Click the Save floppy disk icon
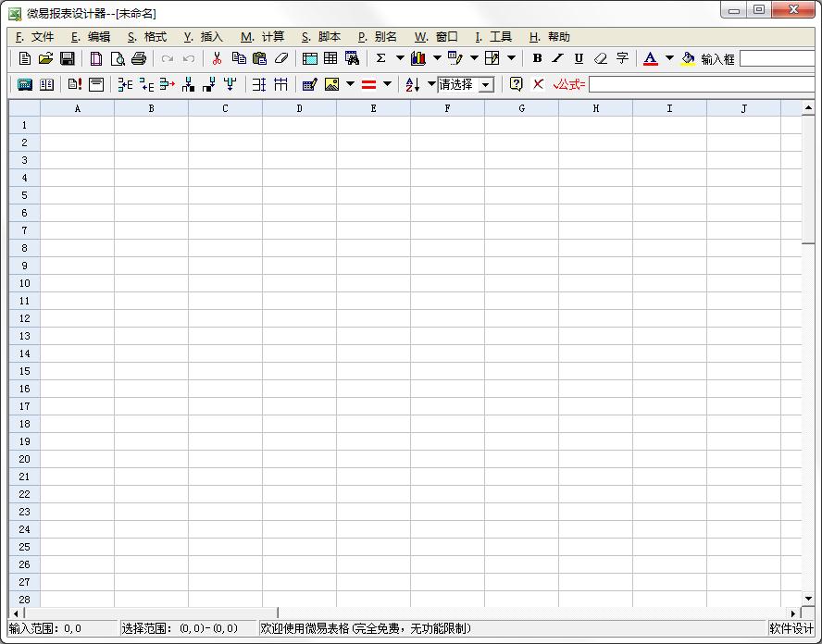This screenshot has height=644, width=822. [68, 58]
